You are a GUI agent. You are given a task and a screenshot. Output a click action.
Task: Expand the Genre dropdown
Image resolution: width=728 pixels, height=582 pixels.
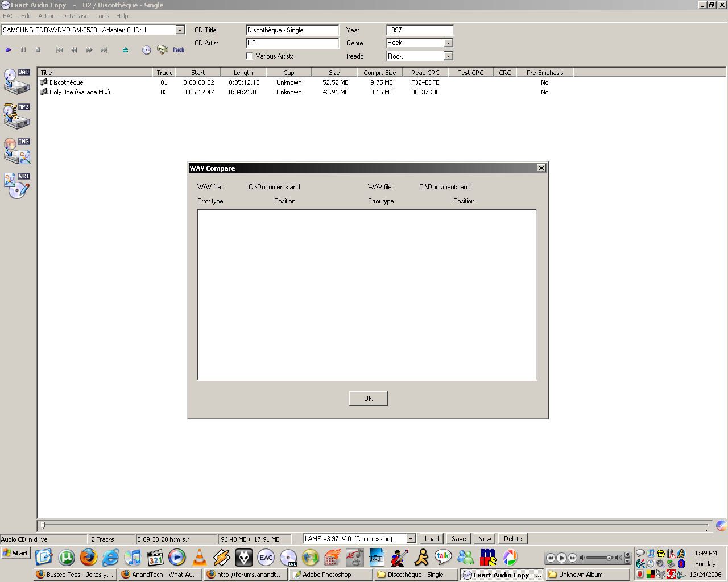tap(448, 43)
